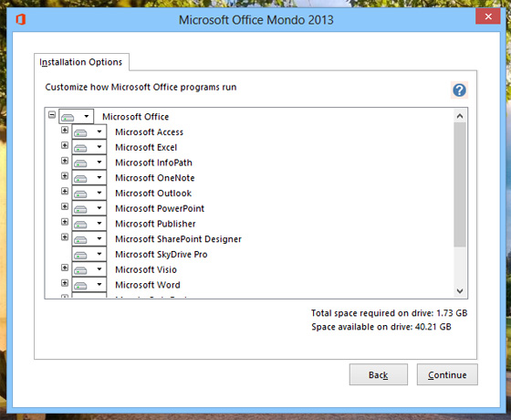Open install options drive icon for Microsoft Publisher
This screenshot has width=511, height=420.
tap(80, 225)
